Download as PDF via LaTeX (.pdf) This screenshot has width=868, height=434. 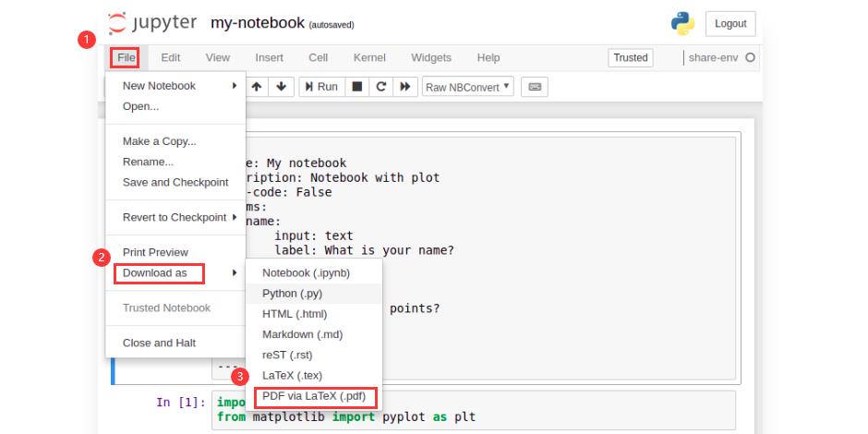(x=314, y=396)
